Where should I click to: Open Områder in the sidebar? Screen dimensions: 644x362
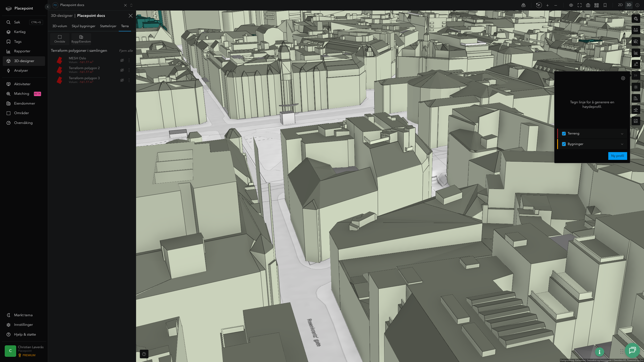(24, 113)
